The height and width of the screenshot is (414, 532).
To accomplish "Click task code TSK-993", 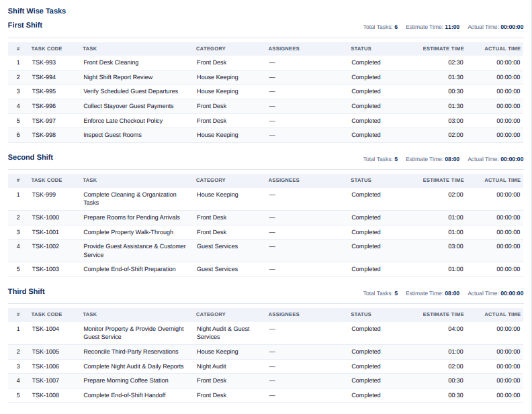I will 44,62.
